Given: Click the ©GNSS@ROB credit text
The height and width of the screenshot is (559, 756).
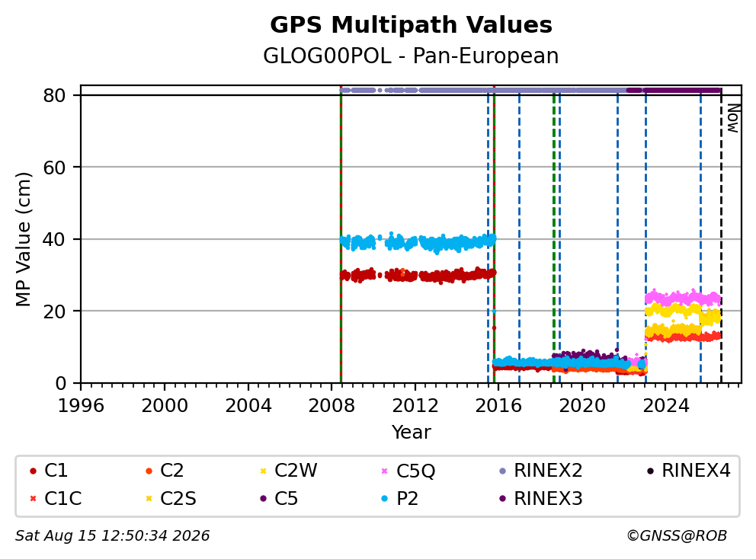Looking at the screenshot, I should point(677,535).
